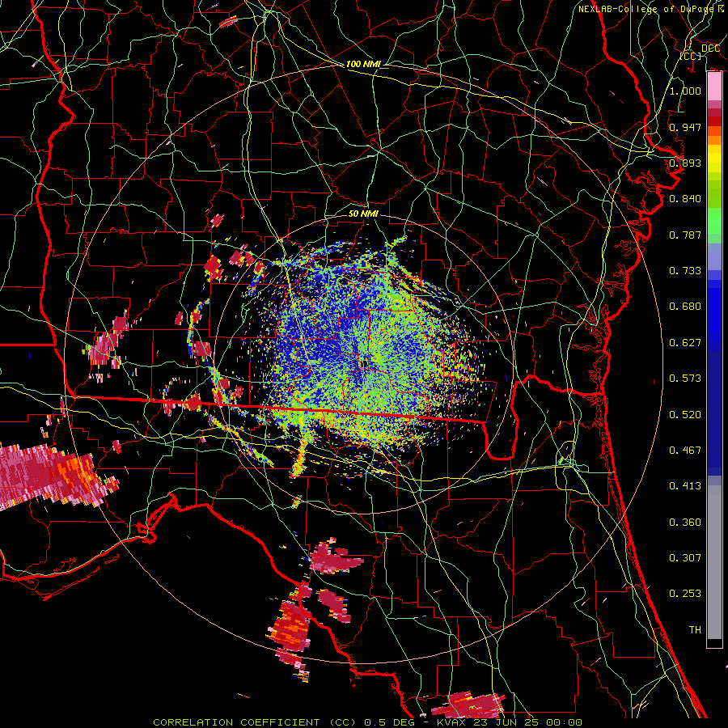Click the yellow segment of the color bar
The width and height of the screenshot is (728, 728).
click(x=714, y=159)
